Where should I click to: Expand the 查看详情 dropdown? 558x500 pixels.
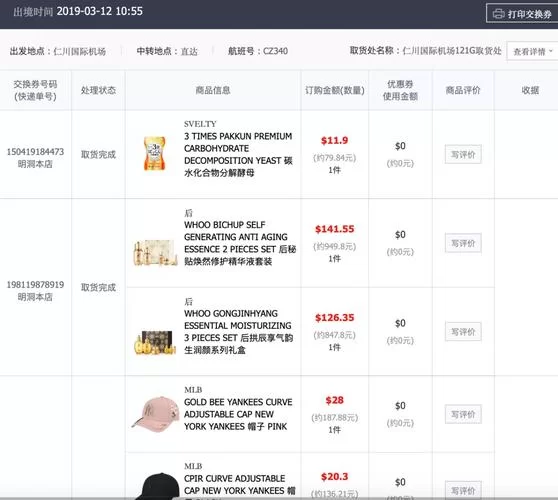532,52
